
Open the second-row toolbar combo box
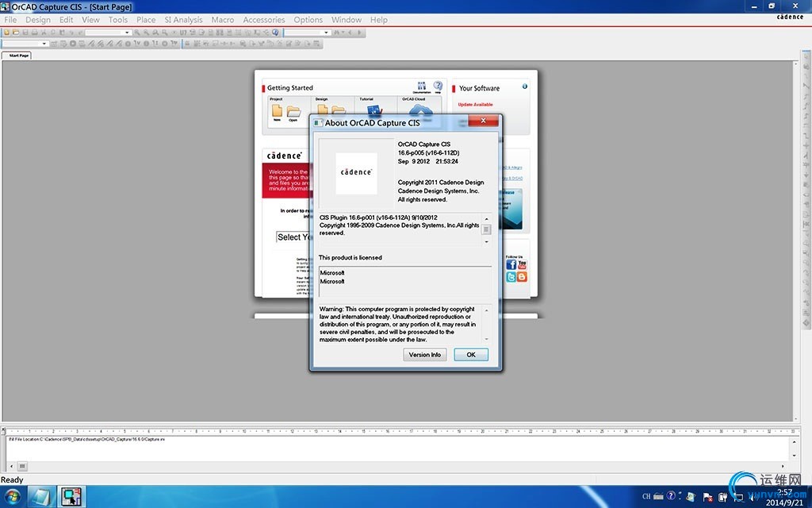click(25, 44)
